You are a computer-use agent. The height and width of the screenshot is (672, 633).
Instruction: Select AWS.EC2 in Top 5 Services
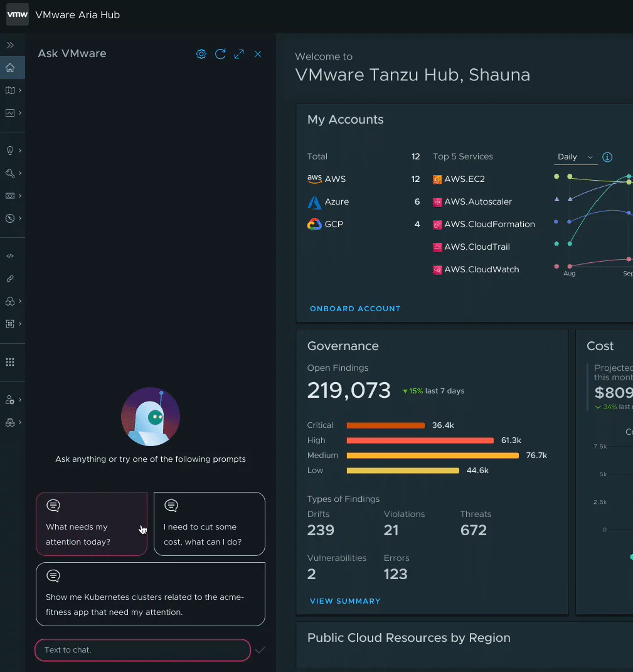pos(459,179)
